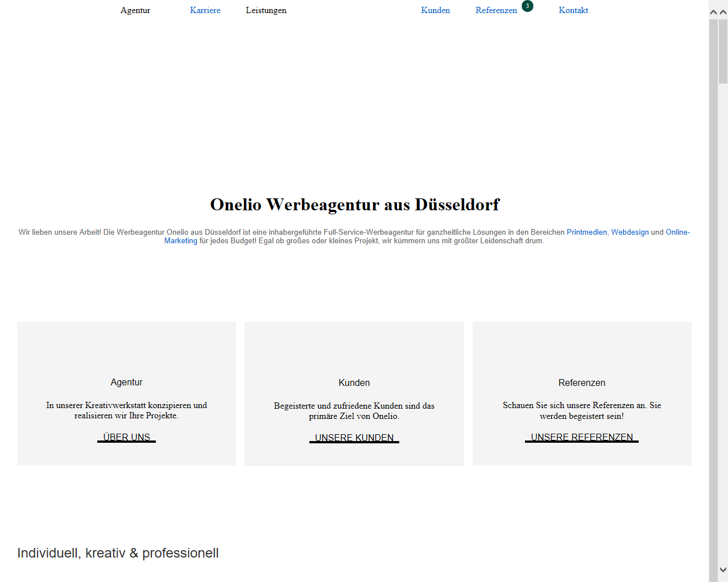
Task: Click the outer scrollbar's up arrow
Action: tap(723, 12)
